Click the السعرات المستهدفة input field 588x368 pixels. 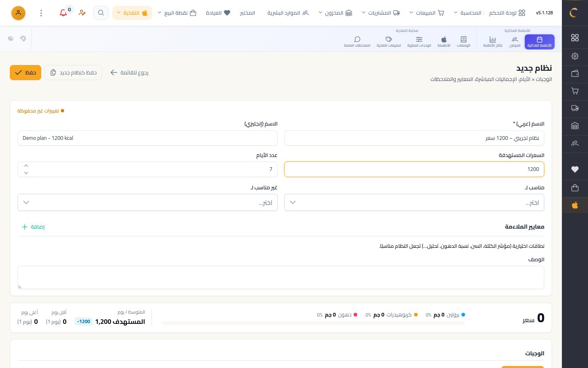point(414,169)
